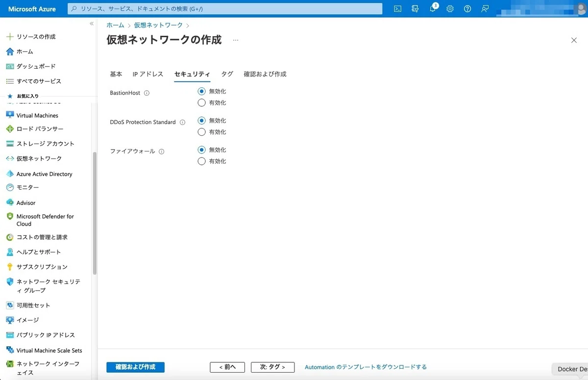
Task: Open the notifications bell
Action: click(x=433, y=9)
